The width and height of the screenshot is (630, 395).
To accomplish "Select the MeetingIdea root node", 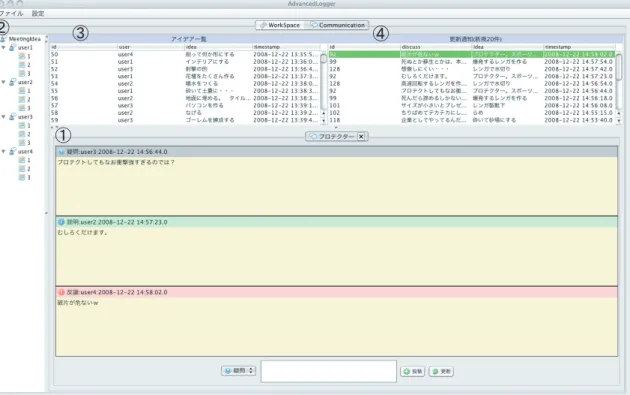I will tap(25, 39).
